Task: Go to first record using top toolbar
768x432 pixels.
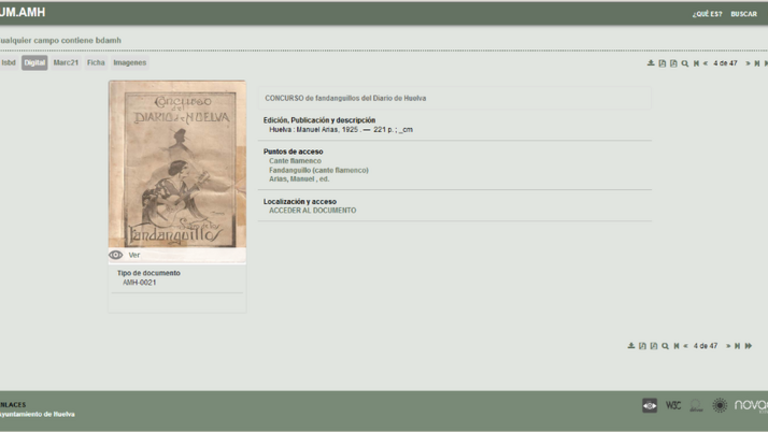Action: (x=696, y=63)
